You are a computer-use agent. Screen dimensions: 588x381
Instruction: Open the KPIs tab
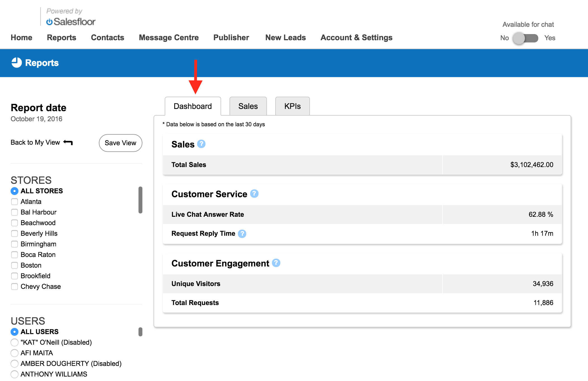(x=292, y=106)
